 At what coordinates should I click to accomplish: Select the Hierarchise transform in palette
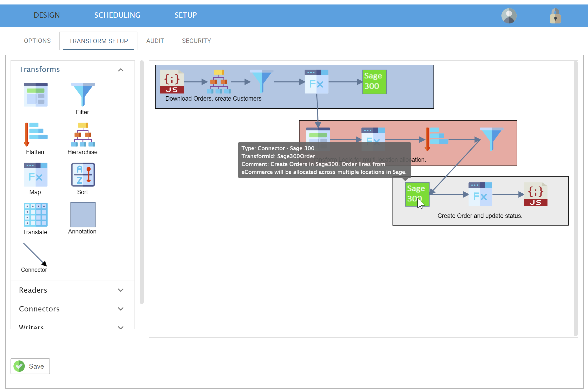pyautogui.click(x=83, y=134)
